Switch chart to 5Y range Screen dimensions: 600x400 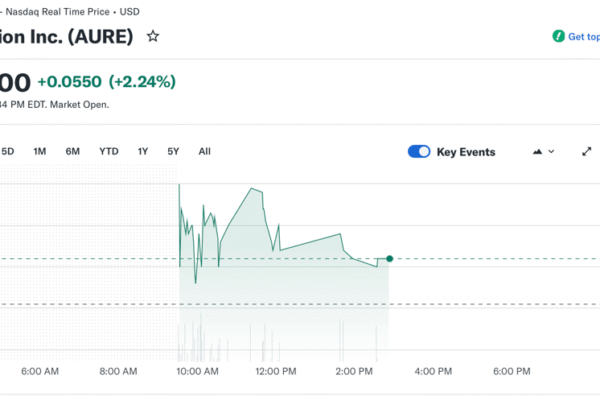tap(173, 152)
